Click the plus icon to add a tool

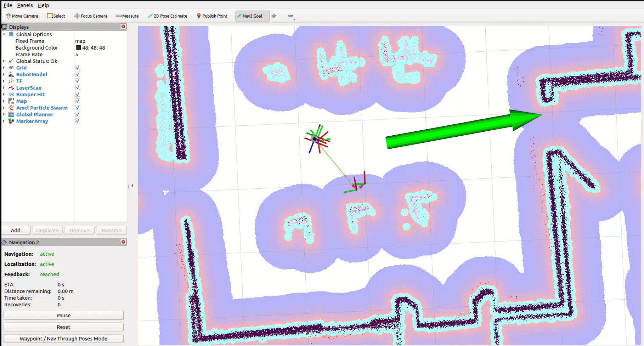coord(273,16)
